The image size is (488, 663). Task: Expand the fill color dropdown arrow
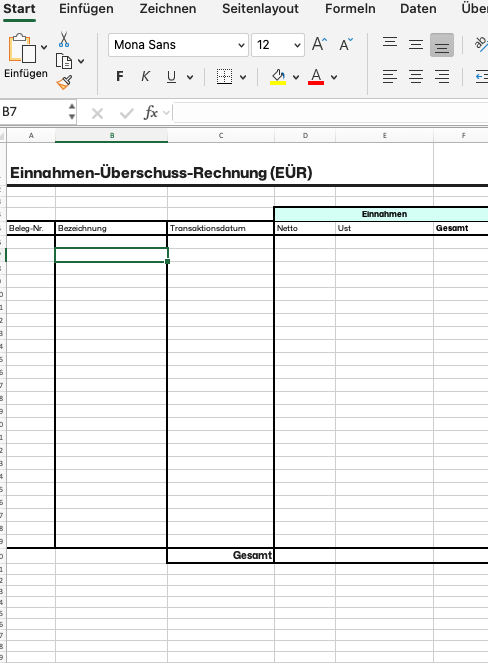click(296, 77)
